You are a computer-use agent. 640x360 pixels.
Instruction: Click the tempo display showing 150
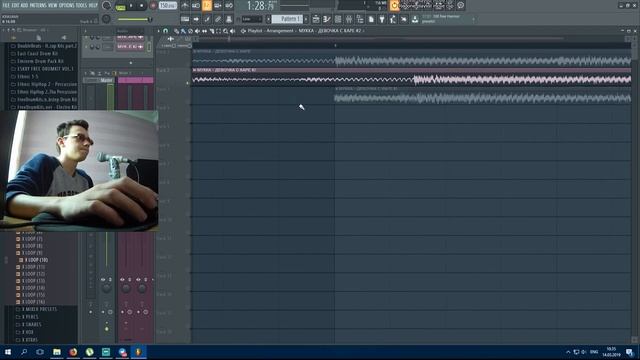[x=167, y=6]
